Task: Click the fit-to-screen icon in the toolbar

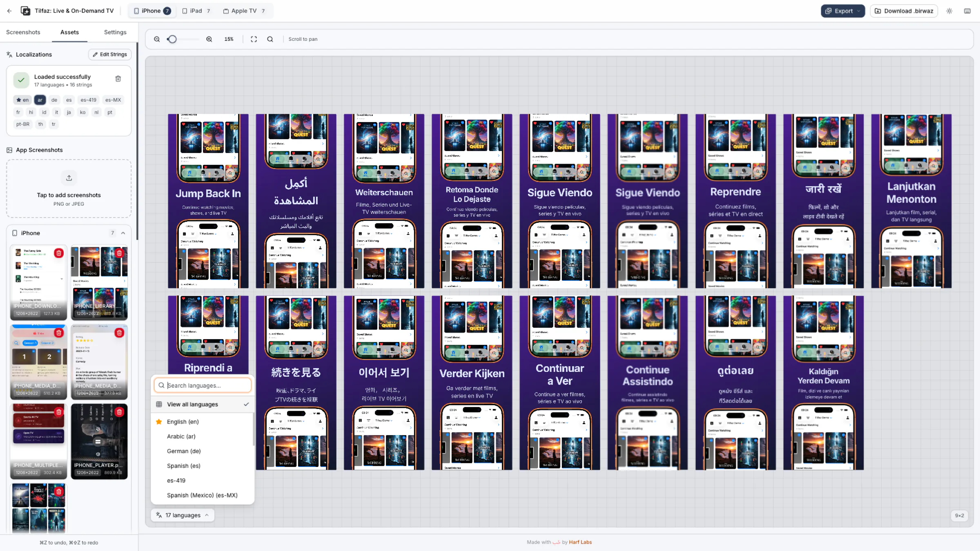Action: pos(254,39)
